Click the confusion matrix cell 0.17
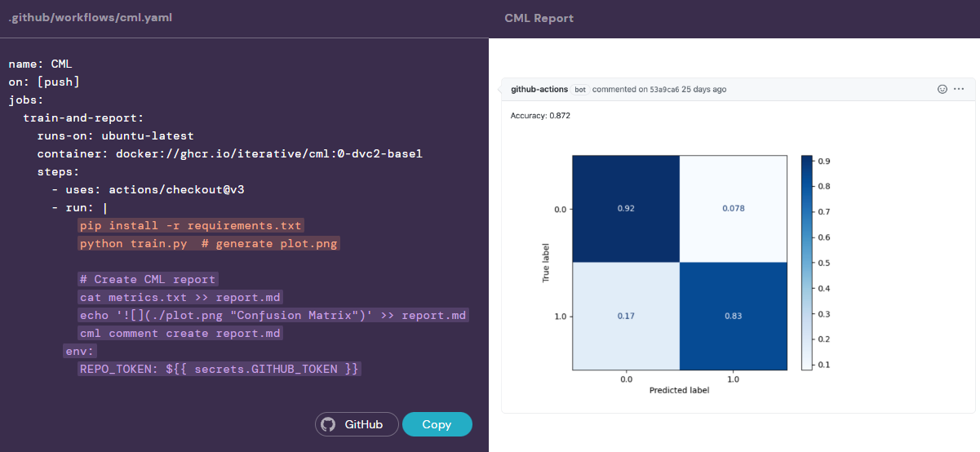This screenshot has height=452, width=980. [x=626, y=316]
